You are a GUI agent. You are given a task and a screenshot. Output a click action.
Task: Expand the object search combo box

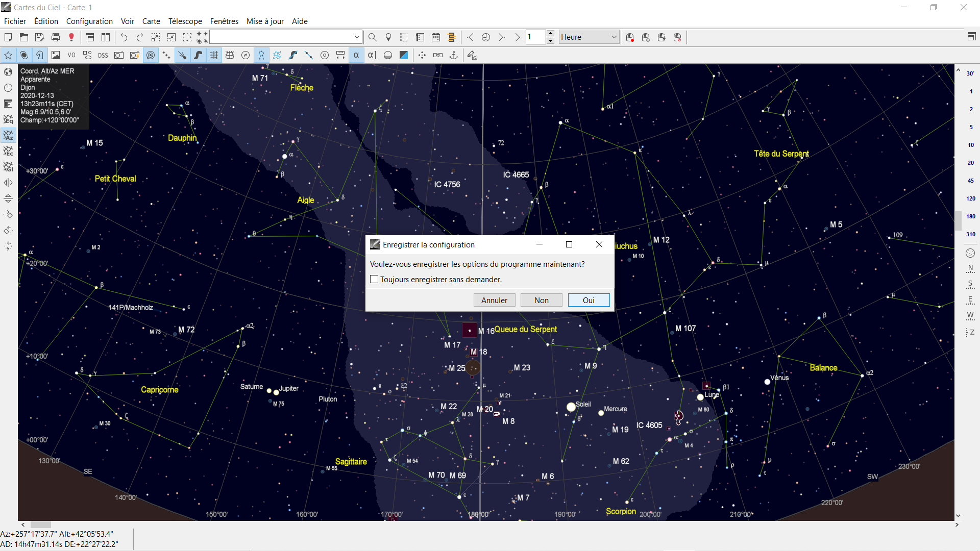357,37
